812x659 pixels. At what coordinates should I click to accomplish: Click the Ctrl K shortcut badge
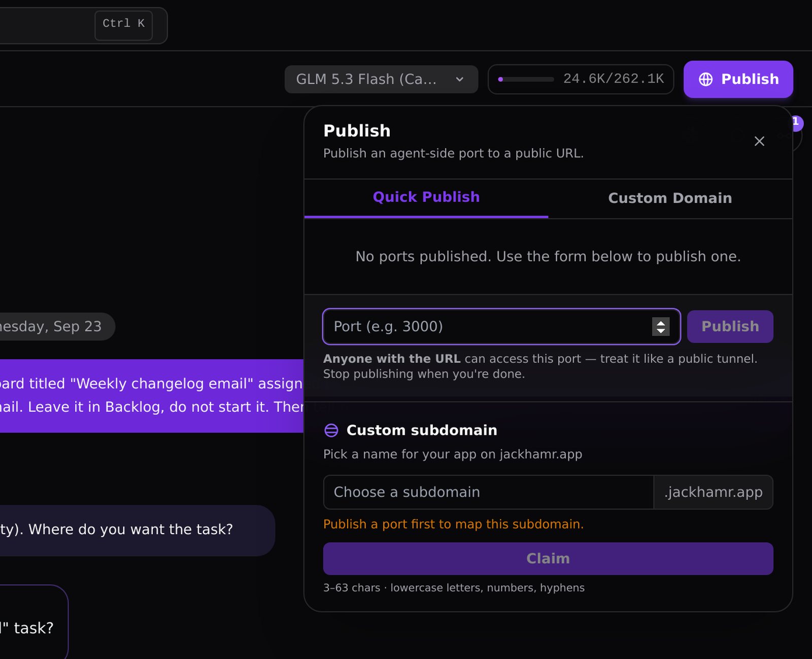[123, 25]
